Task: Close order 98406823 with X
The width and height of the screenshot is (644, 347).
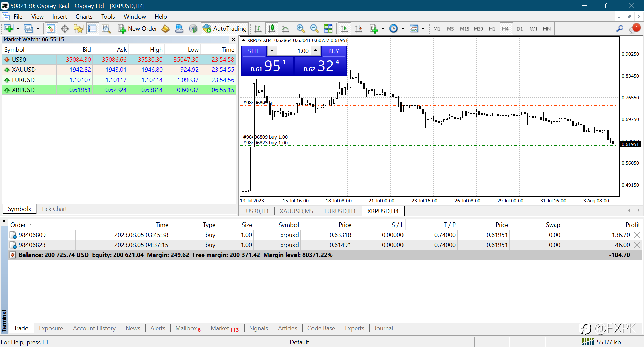Action: tap(637, 245)
